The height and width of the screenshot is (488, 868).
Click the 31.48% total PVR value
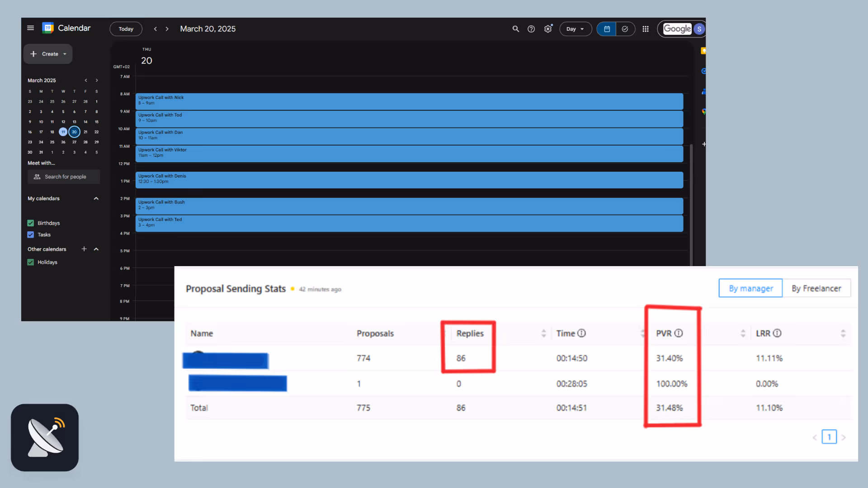670,408
